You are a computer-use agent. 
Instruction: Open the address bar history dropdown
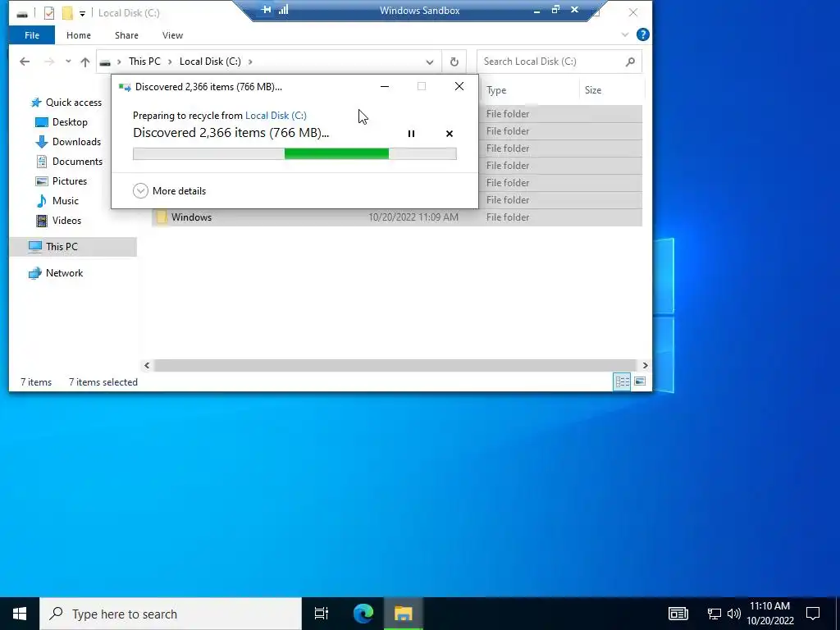point(430,62)
